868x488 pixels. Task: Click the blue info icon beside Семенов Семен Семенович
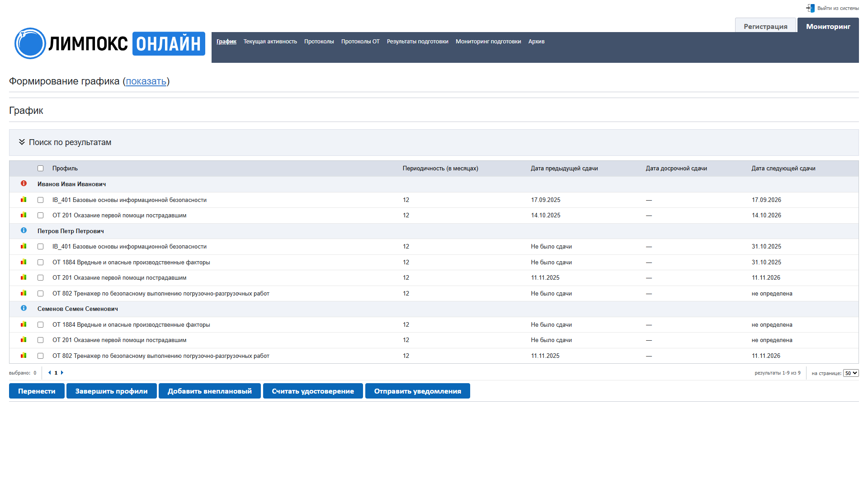[24, 308]
